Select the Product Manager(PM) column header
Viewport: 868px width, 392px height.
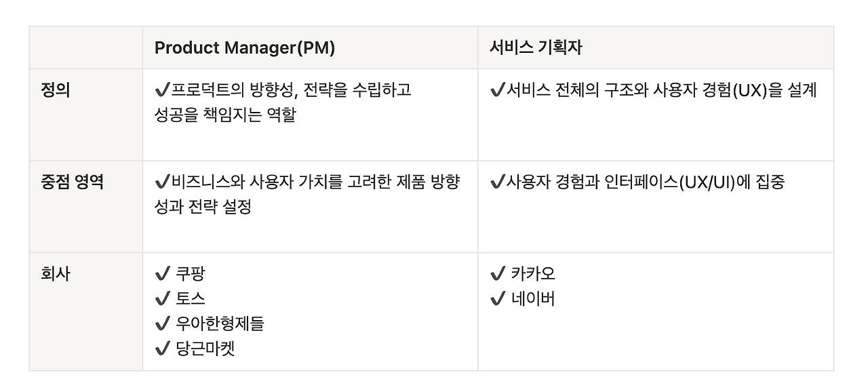[245, 48]
